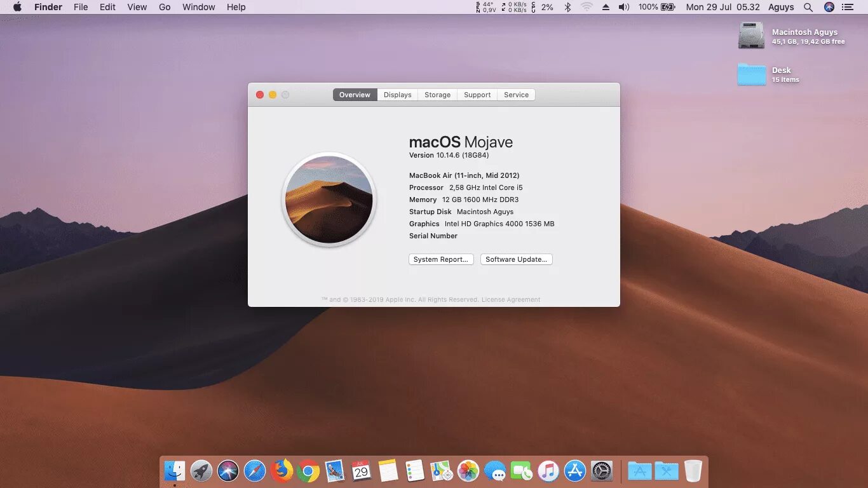Switch to the Service tab
868x488 pixels.
coord(517,95)
